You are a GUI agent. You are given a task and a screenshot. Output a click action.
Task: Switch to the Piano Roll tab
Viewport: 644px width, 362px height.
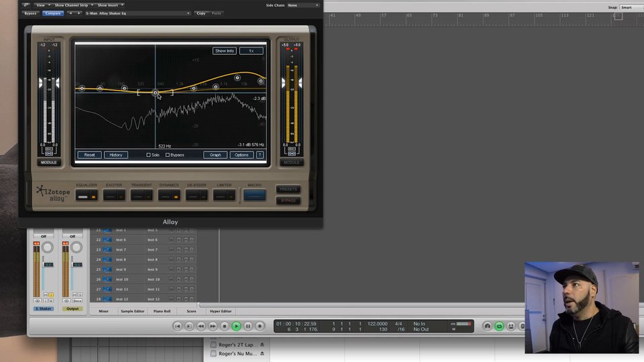[x=162, y=311]
